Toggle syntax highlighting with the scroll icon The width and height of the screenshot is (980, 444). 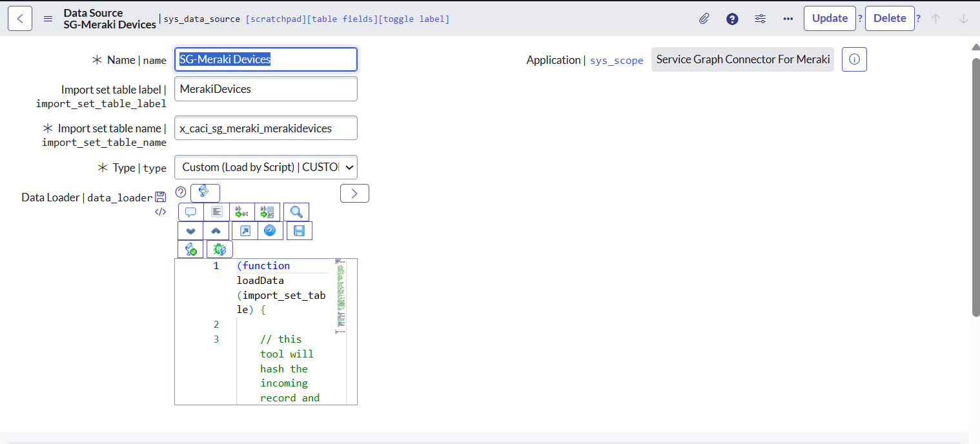point(205,192)
